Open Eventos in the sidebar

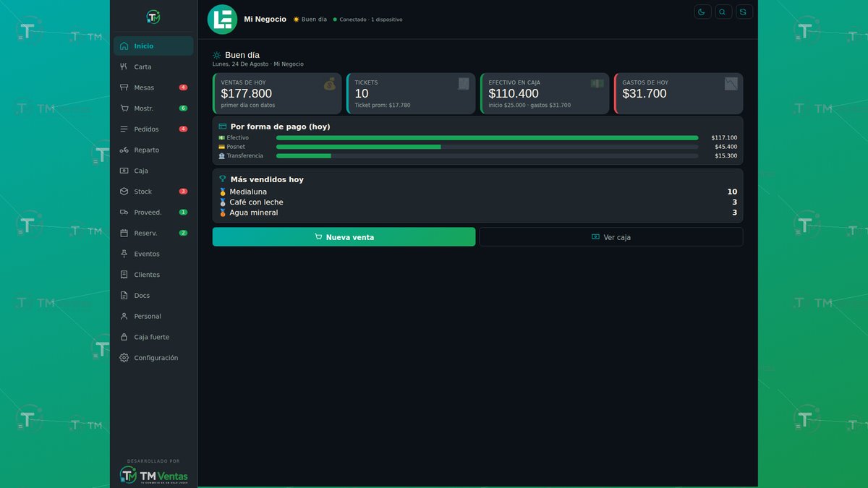[153, 254]
